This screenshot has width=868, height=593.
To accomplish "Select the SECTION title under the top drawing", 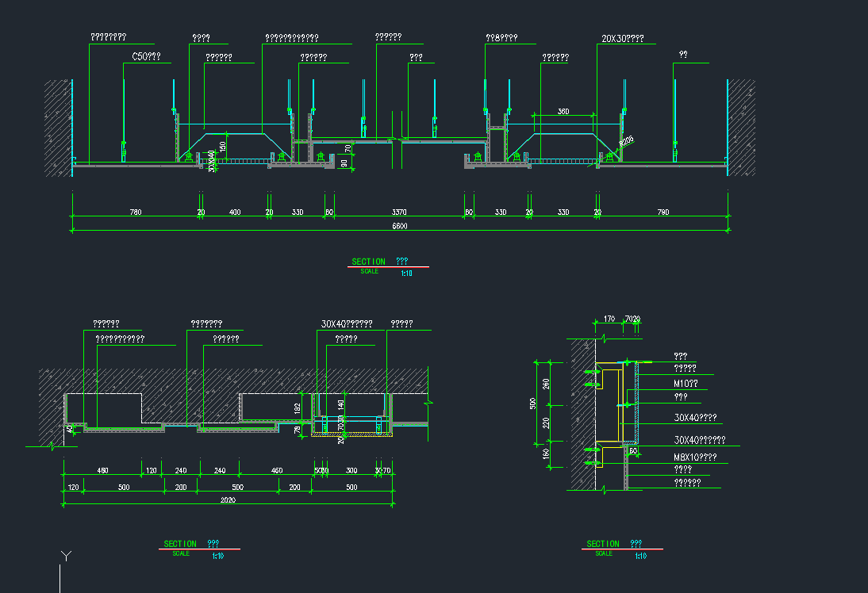I will (368, 262).
